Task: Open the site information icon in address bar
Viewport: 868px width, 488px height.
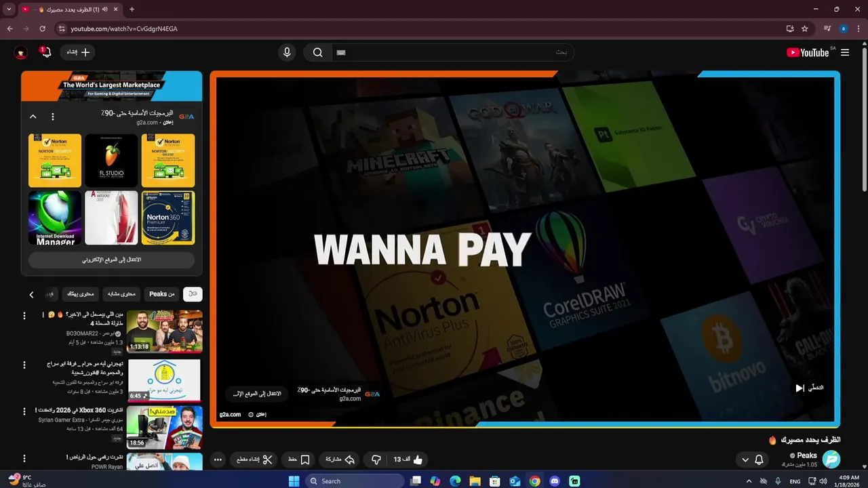Action: (62, 28)
